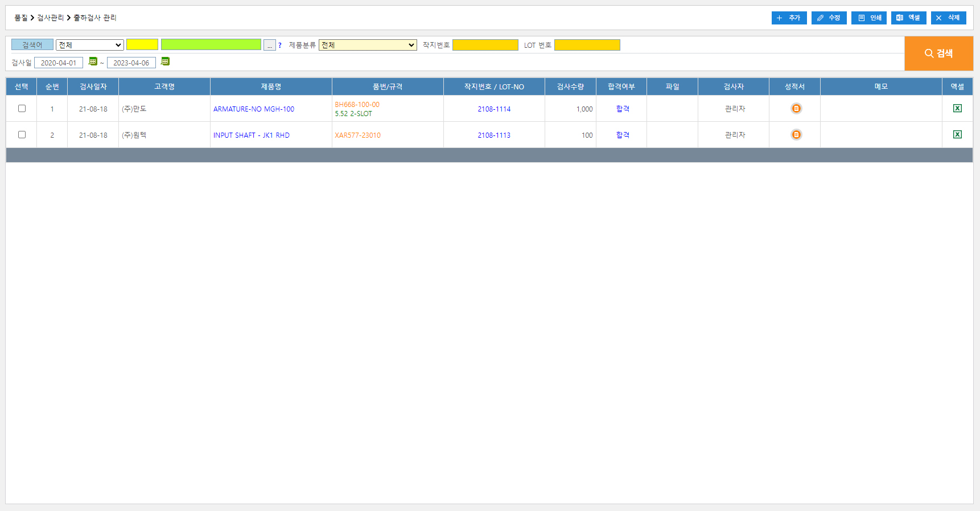Image resolution: width=980 pixels, height=511 pixels.
Task: Click the 삭제 delete button
Action: (x=948, y=18)
